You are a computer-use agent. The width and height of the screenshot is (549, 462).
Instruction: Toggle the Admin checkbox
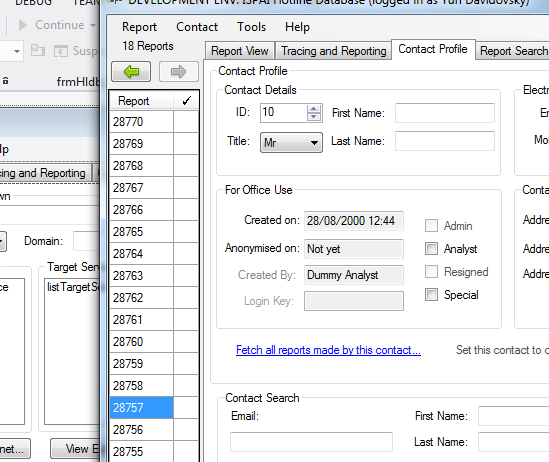(x=431, y=226)
